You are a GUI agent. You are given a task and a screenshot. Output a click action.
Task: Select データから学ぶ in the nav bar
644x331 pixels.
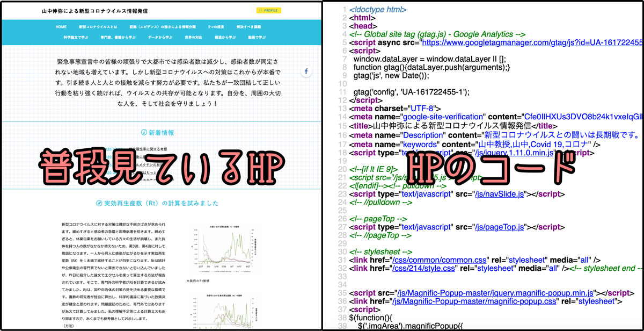(x=160, y=38)
